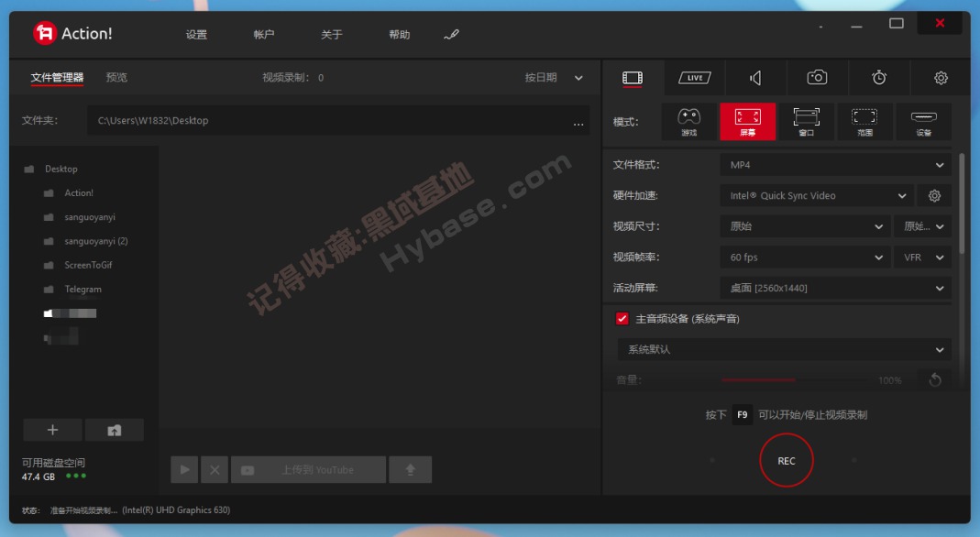980x537 pixels.
Task: Open the 60 fps framerate dropdown
Action: [x=805, y=258]
